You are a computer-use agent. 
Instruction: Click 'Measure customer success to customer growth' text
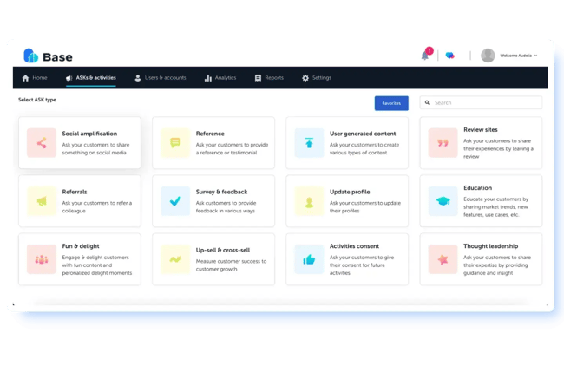pos(232,265)
